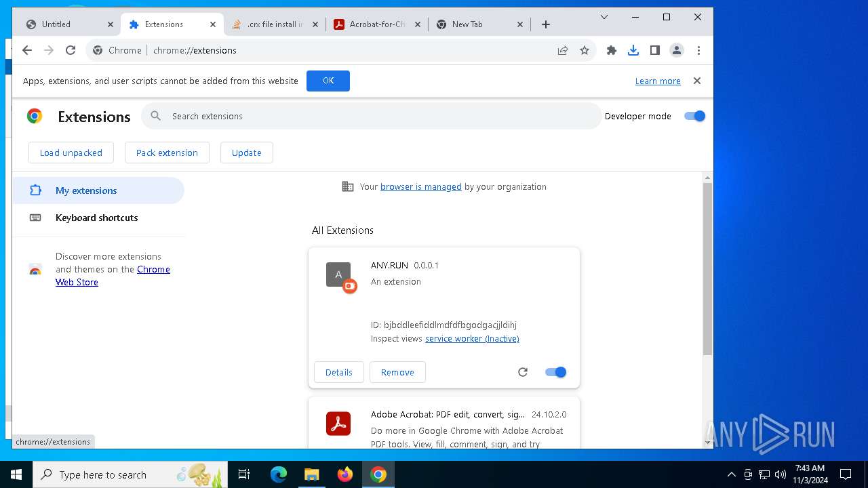The height and width of the screenshot is (488, 868).
Task: Open the Extensions puzzle-piece menu
Action: [x=612, y=50]
